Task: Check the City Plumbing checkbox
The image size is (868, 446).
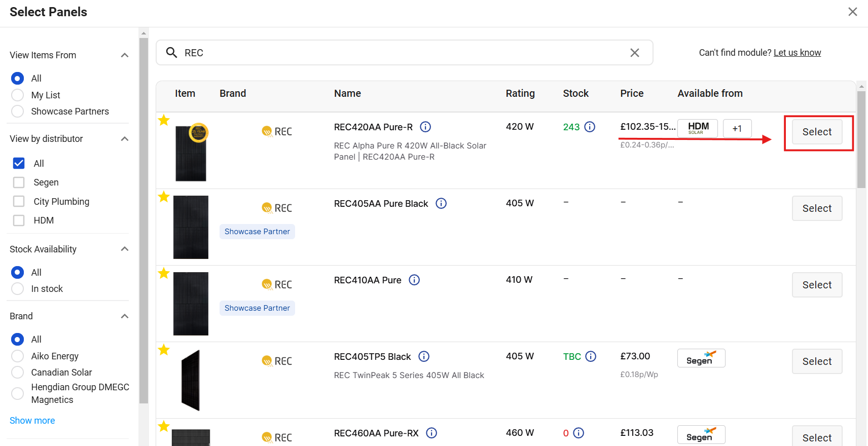Action: pos(19,201)
